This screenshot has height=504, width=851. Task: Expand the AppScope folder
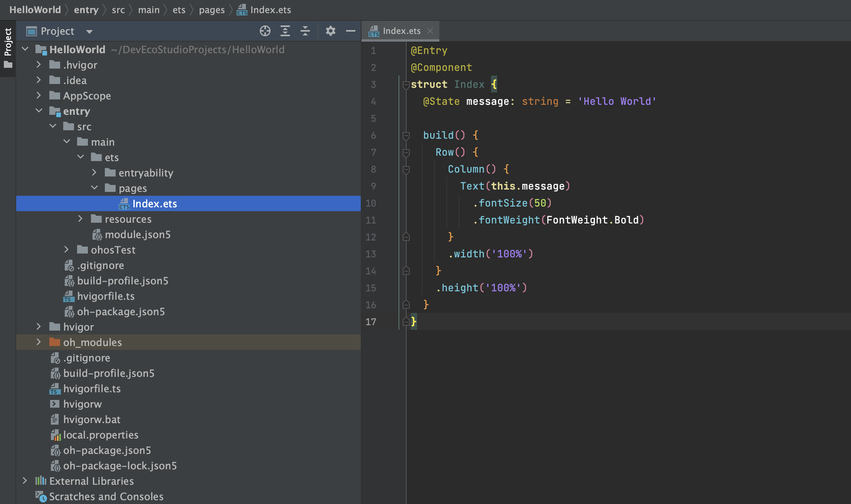tap(39, 95)
